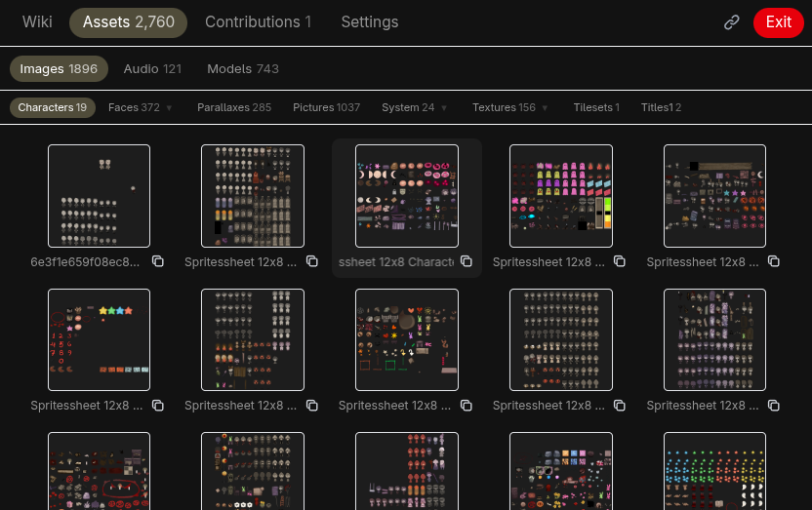Open the Parallaxes 285 category
This screenshot has height=510, width=812.
tap(234, 107)
